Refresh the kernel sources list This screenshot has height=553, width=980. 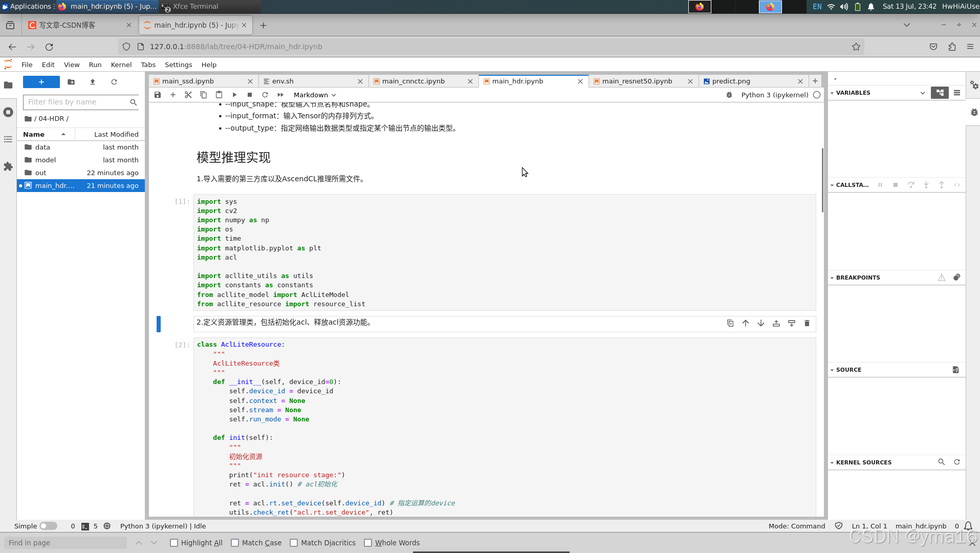coord(957,462)
